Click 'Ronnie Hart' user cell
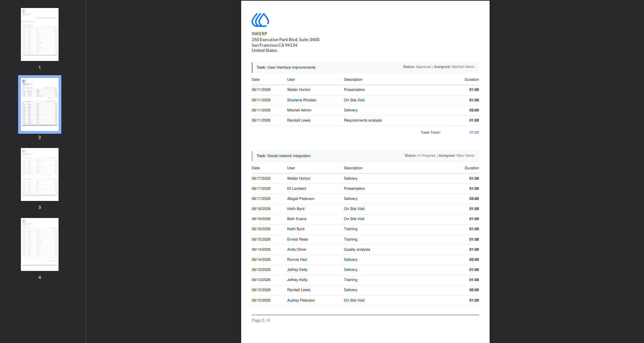The image size is (644, 343). [x=297, y=260]
